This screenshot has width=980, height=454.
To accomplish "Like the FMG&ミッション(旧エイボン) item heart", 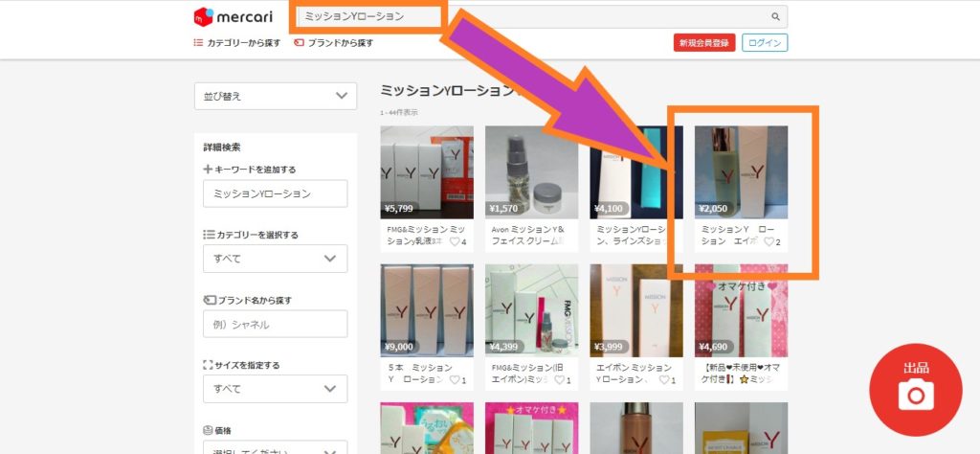I will 559,380.
